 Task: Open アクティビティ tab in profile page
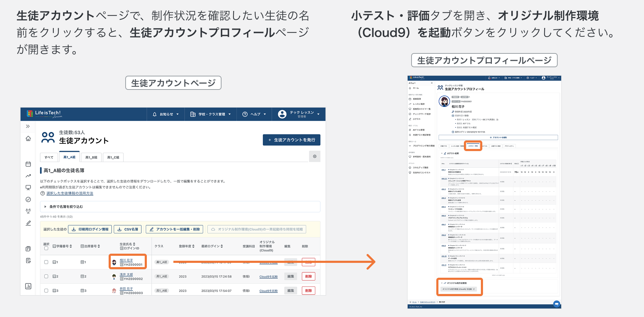coord(509,146)
